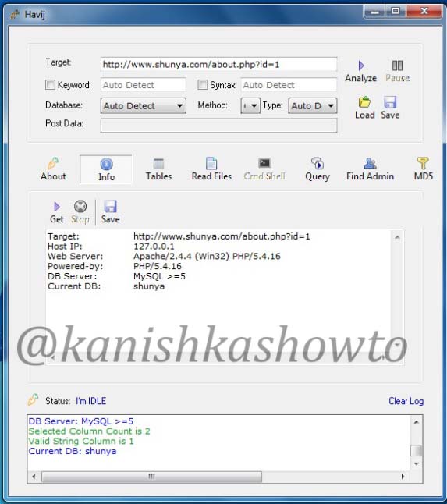Click the Save floppy icon beside Load
447x504 pixels.
390,102
